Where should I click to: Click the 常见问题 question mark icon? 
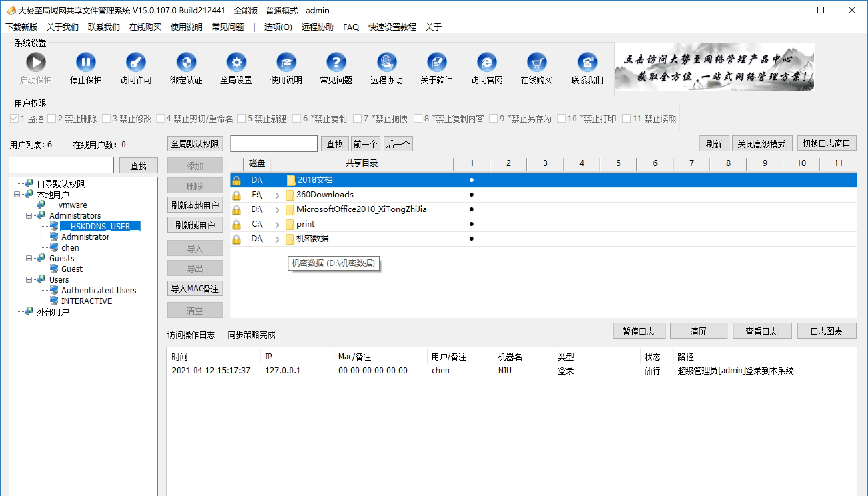coord(336,62)
